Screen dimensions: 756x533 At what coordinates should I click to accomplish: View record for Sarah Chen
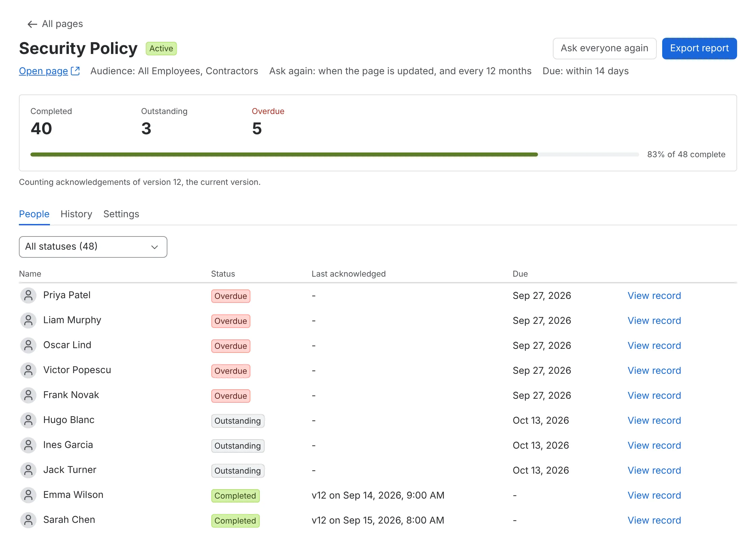coord(654,520)
